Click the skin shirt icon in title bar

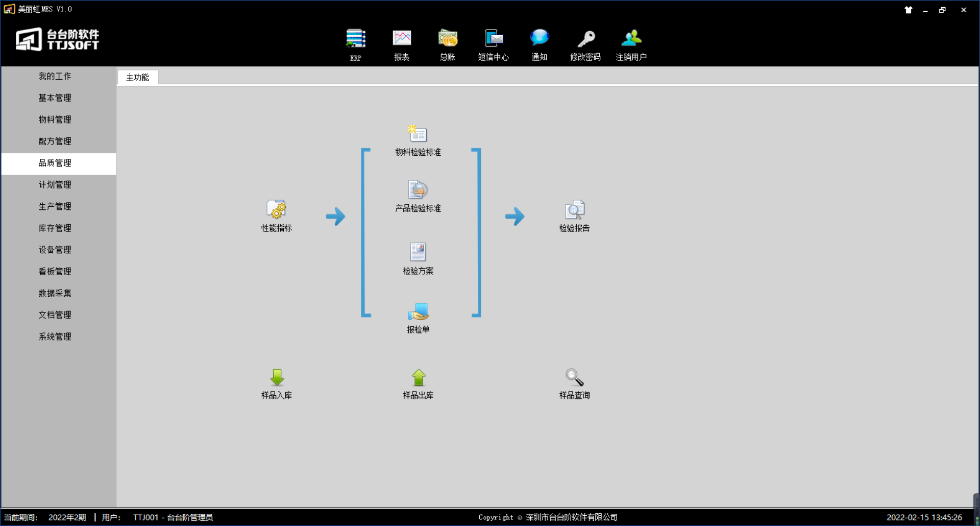909,10
